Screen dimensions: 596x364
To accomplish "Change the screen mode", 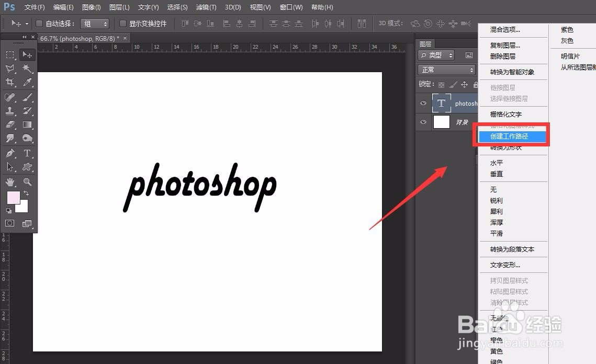I will coord(27,223).
